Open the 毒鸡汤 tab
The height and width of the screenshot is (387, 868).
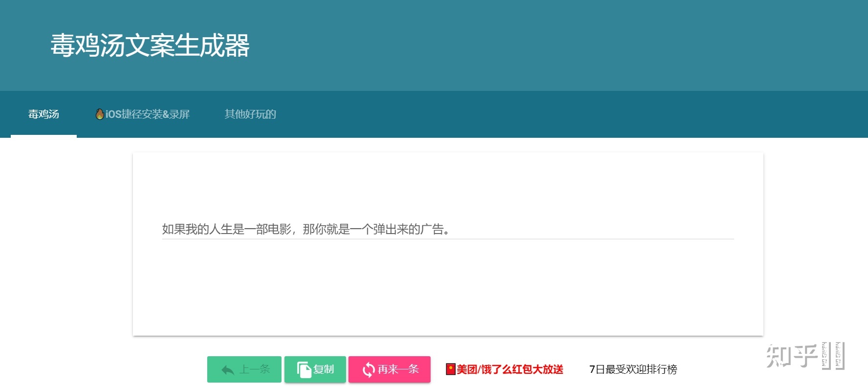[43, 114]
